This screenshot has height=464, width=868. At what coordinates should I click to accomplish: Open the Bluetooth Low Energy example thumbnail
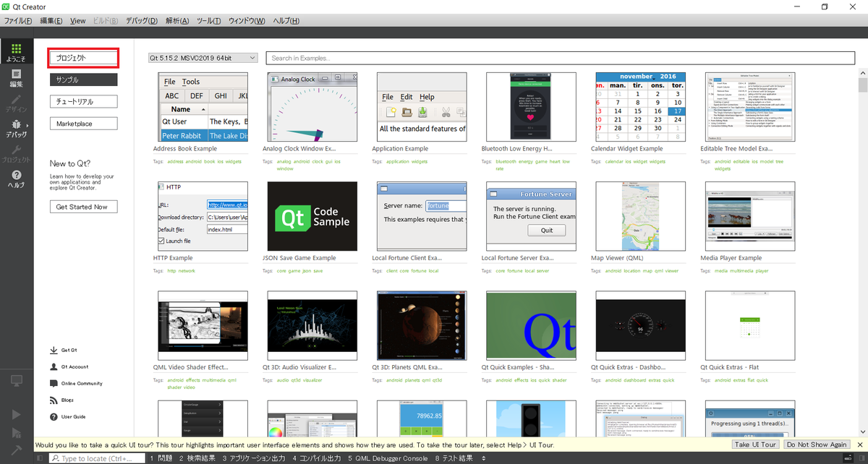(x=531, y=106)
